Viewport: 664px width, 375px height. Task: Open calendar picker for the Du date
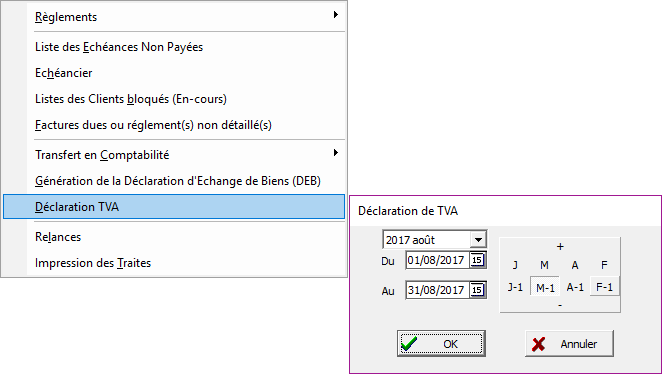tap(477, 260)
